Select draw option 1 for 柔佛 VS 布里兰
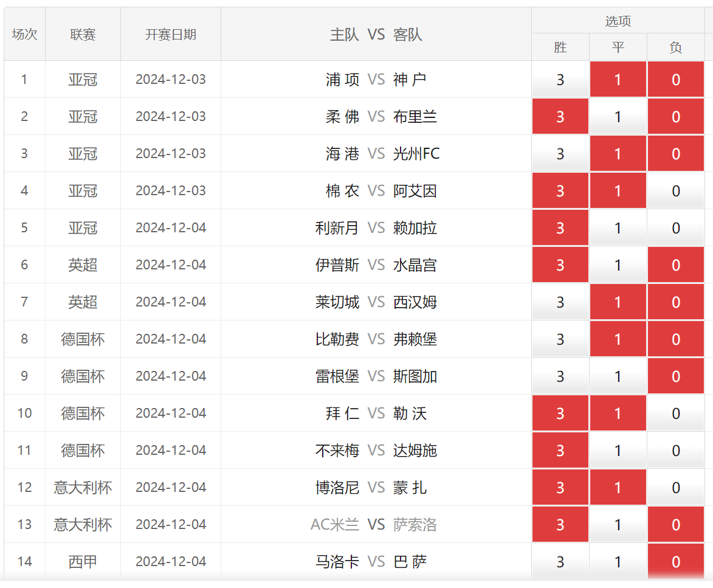Screen dimensions: 713x588 click(x=618, y=117)
